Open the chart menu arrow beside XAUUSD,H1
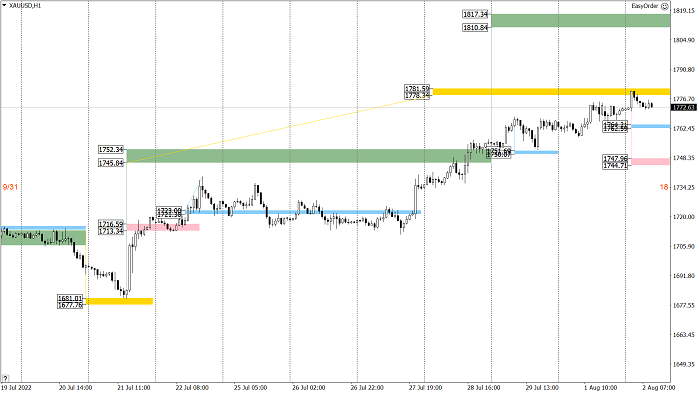The image size is (700, 393). point(4,5)
